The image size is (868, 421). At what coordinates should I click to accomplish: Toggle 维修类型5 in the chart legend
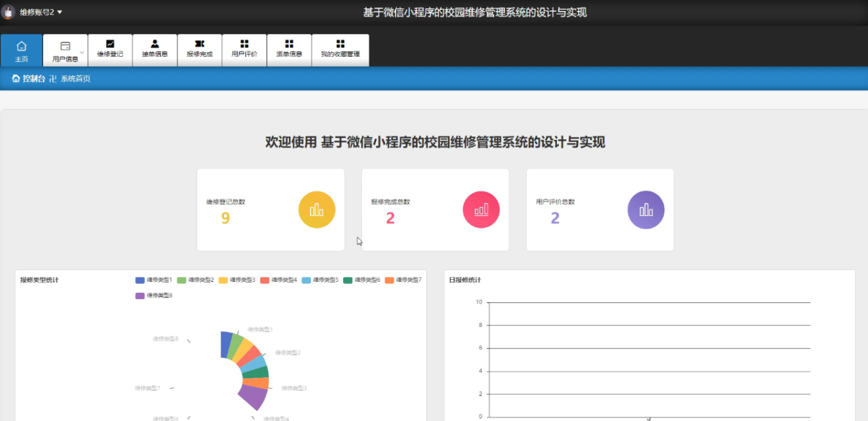321,280
